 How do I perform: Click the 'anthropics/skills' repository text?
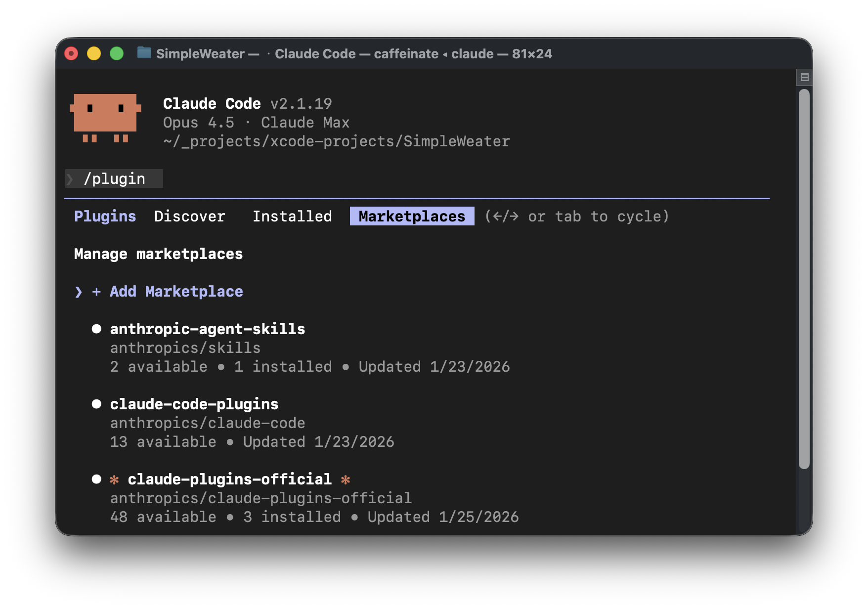185,348
